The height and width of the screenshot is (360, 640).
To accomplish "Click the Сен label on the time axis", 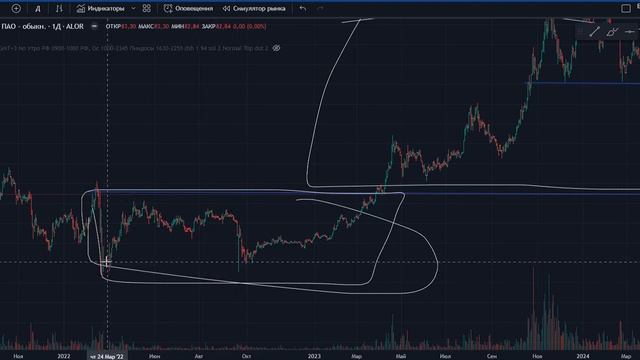I will point(492,356).
